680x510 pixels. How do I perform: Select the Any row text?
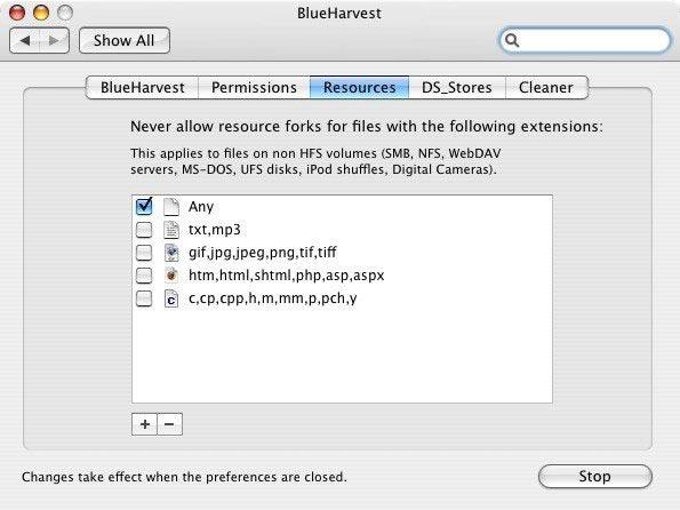201,207
